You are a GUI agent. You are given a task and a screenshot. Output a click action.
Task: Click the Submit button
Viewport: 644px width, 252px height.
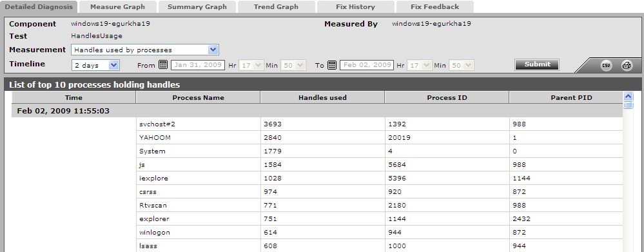(537, 64)
